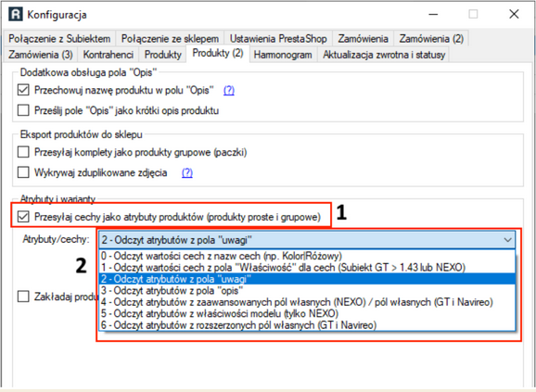Screen dimensions: 536x392
Task: Uncheck Przechowuj nazwę produktu w polu Opis
Action: click(23, 90)
